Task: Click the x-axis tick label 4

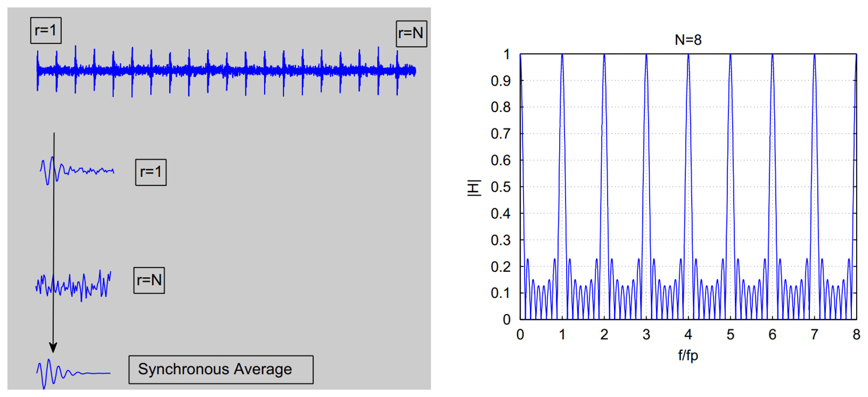Action: click(x=688, y=334)
